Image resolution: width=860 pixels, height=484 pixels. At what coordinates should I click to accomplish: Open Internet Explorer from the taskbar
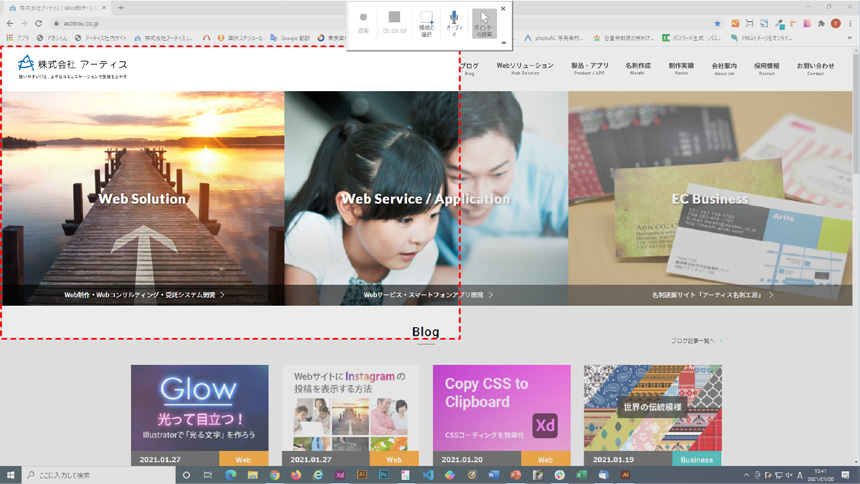pos(318,475)
